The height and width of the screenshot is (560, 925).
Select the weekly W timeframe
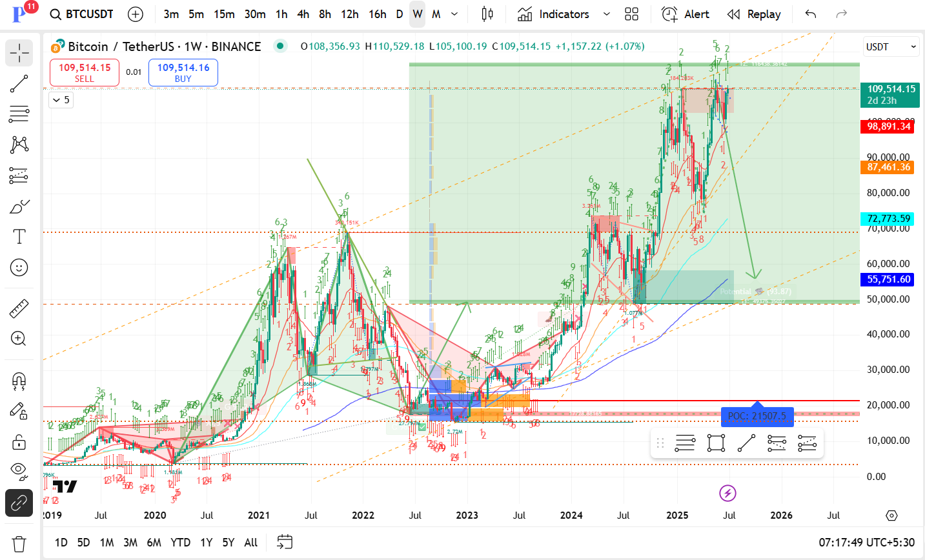click(418, 14)
